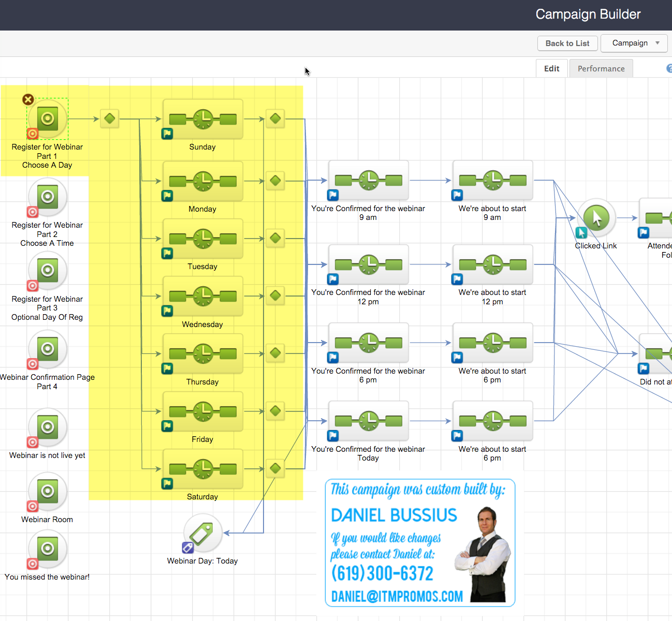Select the You missed the webinar goal
The width and height of the screenshot is (672, 621).
pos(48,549)
